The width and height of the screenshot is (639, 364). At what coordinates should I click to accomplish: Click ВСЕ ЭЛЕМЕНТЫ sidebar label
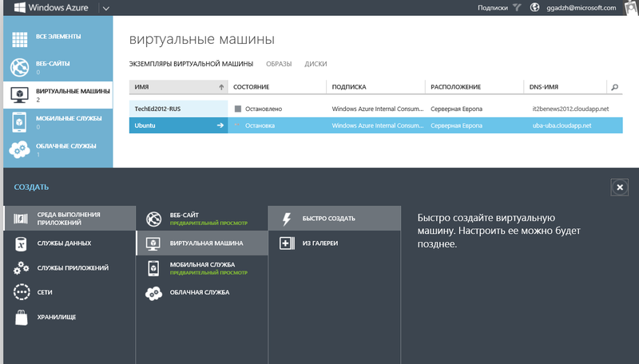[x=58, y=36]
